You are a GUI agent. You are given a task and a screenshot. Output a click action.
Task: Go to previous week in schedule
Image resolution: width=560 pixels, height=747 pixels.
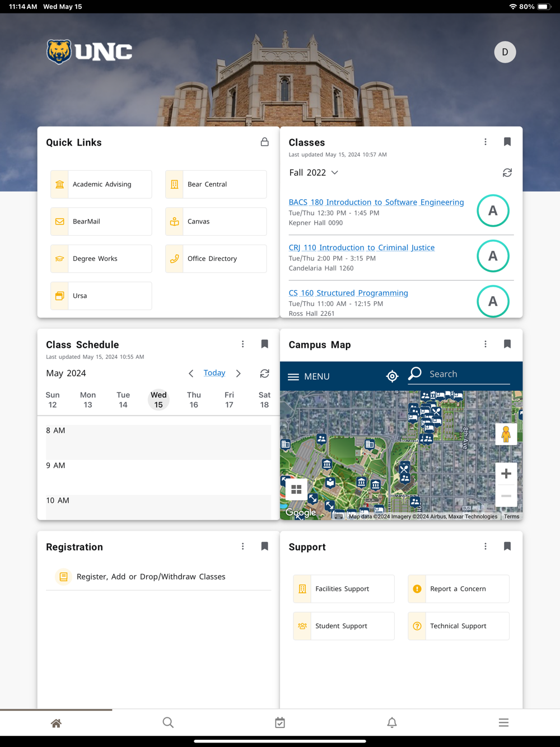click(191, 373)
